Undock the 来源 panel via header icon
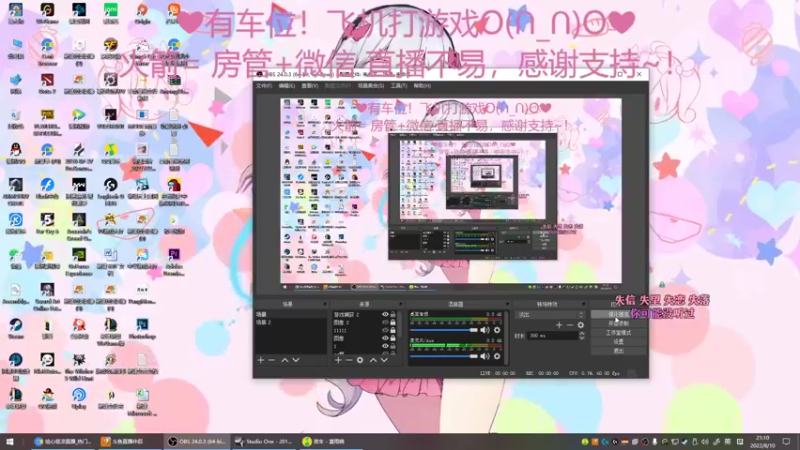 pos(402,304)
